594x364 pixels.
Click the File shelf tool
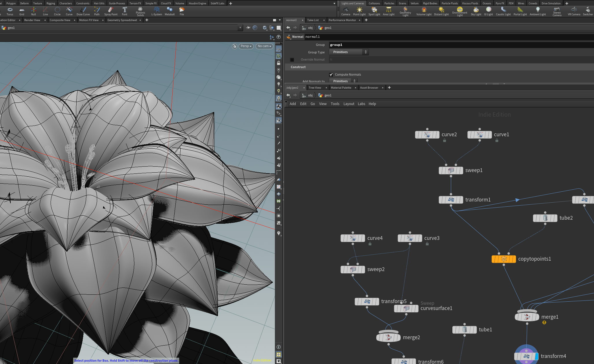pyautogui.click(x=182, y=11)
